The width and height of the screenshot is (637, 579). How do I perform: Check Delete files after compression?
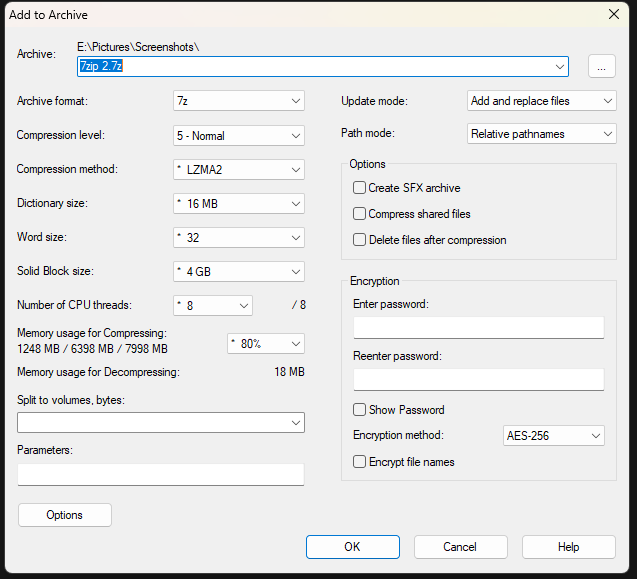[360, 240]
